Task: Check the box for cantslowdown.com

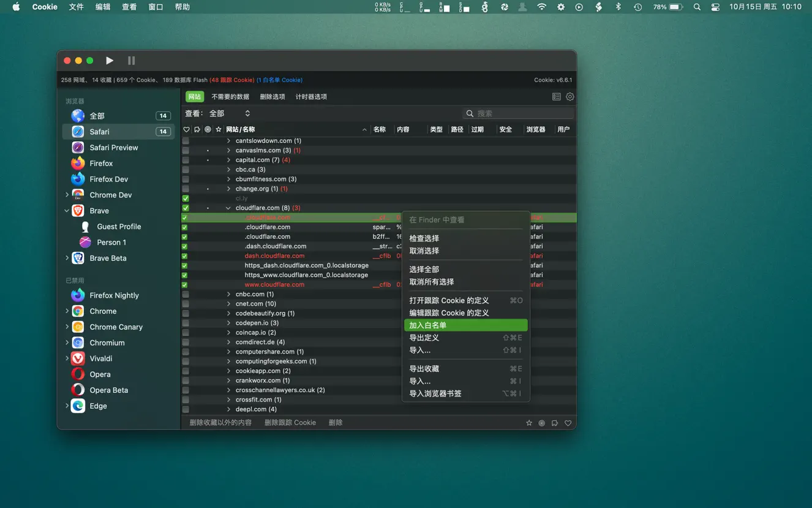Action: point(186,141)
